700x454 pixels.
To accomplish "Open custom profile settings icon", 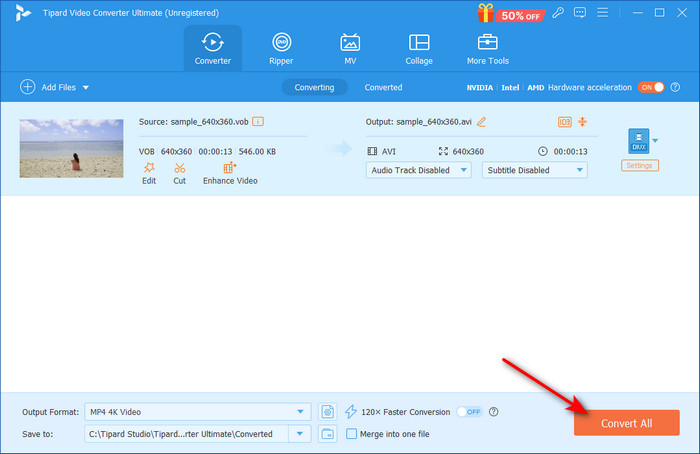I will (327, 412).
